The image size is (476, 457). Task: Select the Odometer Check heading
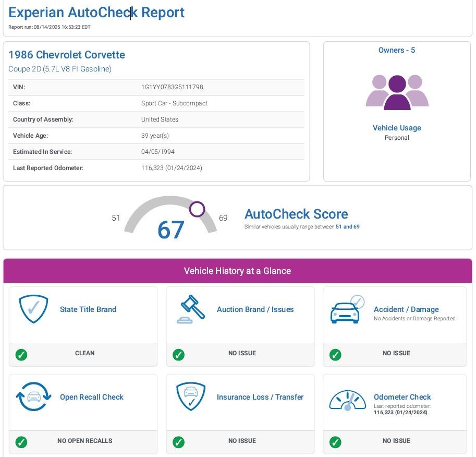point(402,397)
